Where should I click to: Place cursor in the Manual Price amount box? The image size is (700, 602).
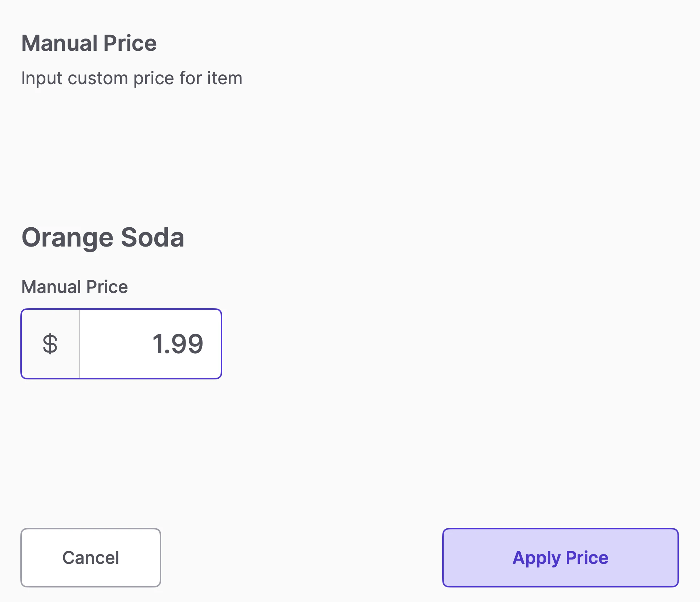tap(150, 343)
